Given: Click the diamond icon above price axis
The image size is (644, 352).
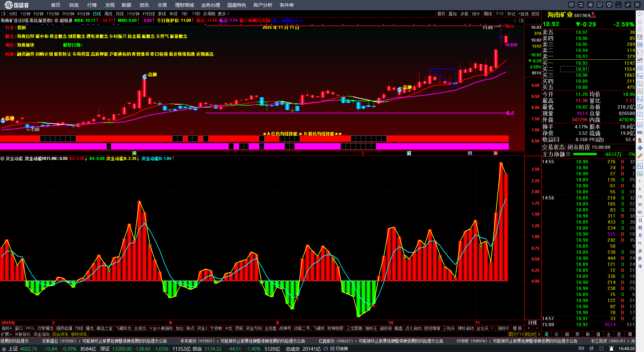Looking at the screenshot, I should [x=515, y=20].
